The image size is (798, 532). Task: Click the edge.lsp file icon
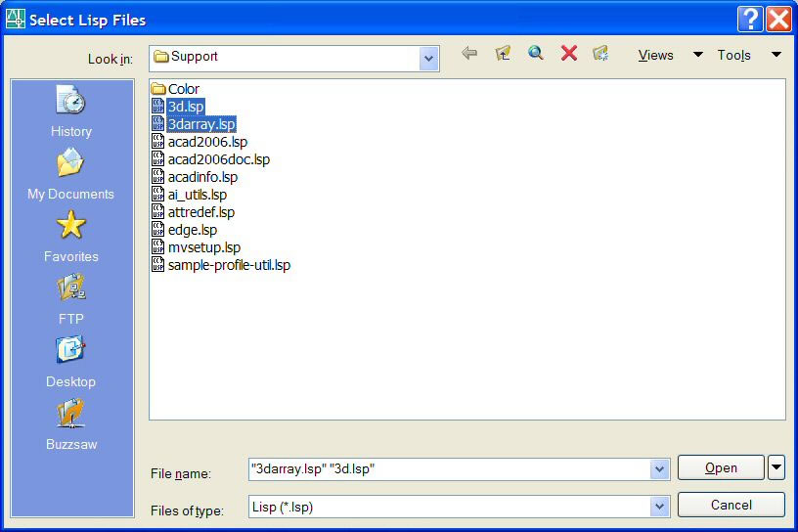pos(158,230)
